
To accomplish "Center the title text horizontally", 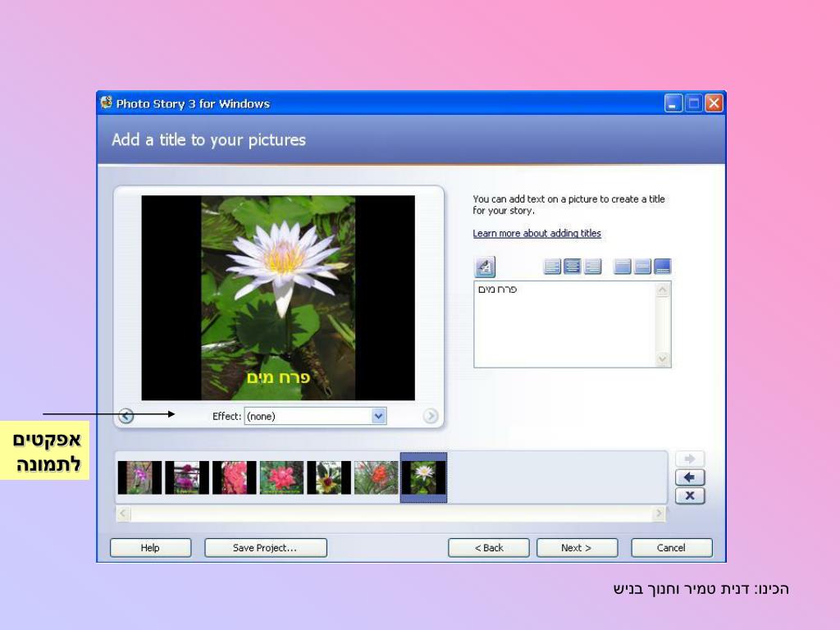I will coord(572,267).
